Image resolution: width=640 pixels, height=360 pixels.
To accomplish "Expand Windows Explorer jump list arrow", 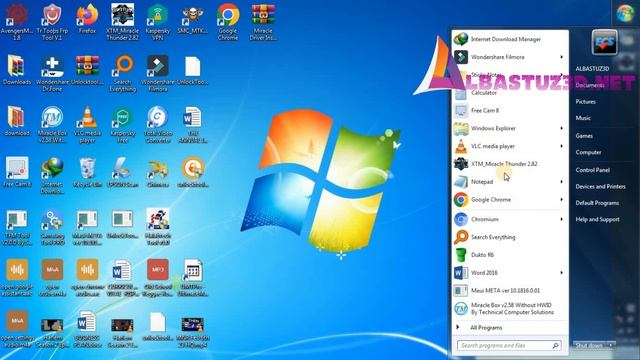I will pos(562,128).
